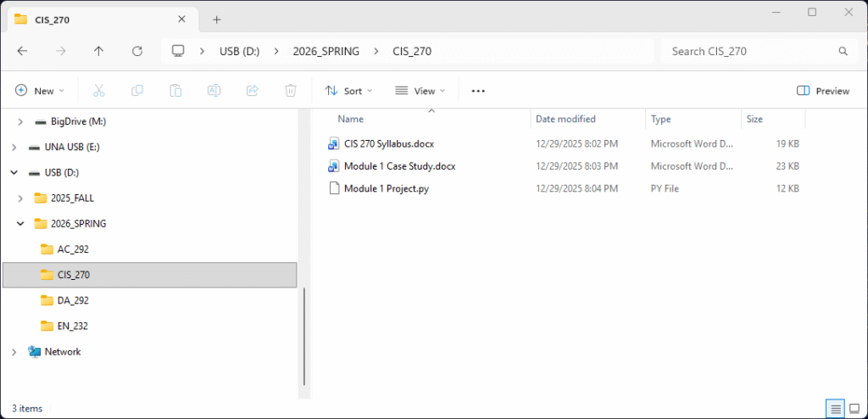Viewport: 868px width, 419px height.
Task: Click the Rename icon in toolbar
Action: click(214, 91)
